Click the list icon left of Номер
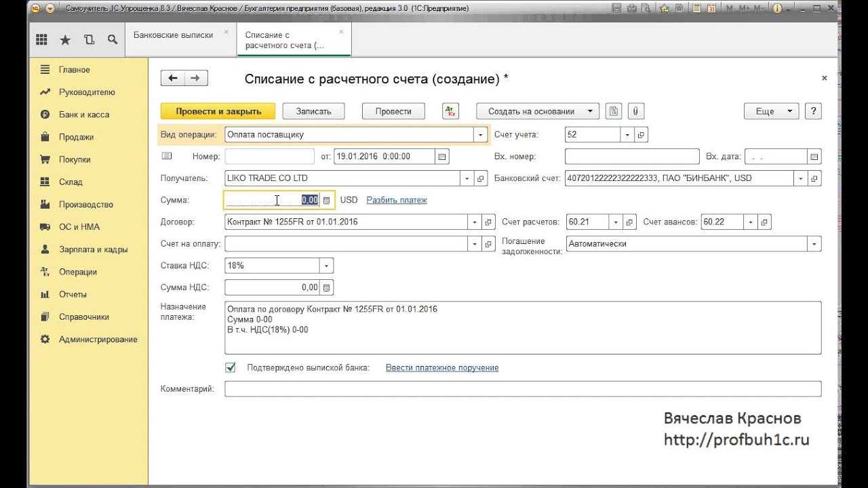This screenshot has width=868, height=488. click(x=167, y=156)
